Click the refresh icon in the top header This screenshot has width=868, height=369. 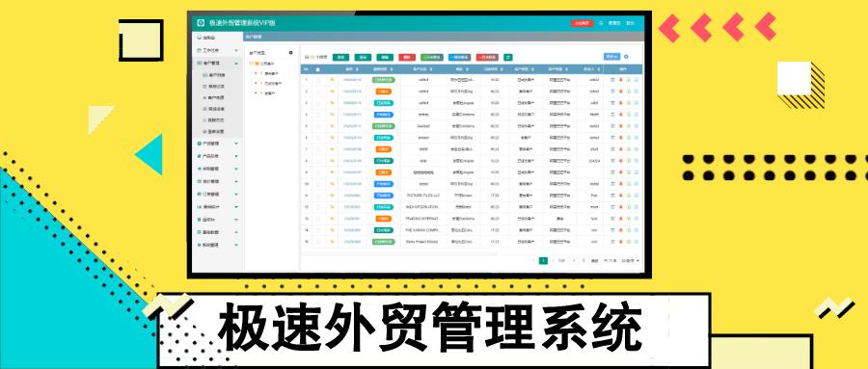601,23
